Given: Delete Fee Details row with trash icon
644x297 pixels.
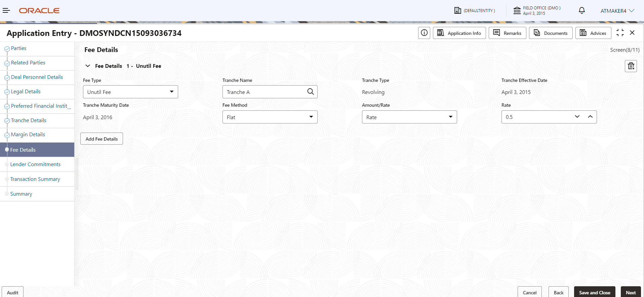Looking at the screenshot, I should tap(631, 66).
